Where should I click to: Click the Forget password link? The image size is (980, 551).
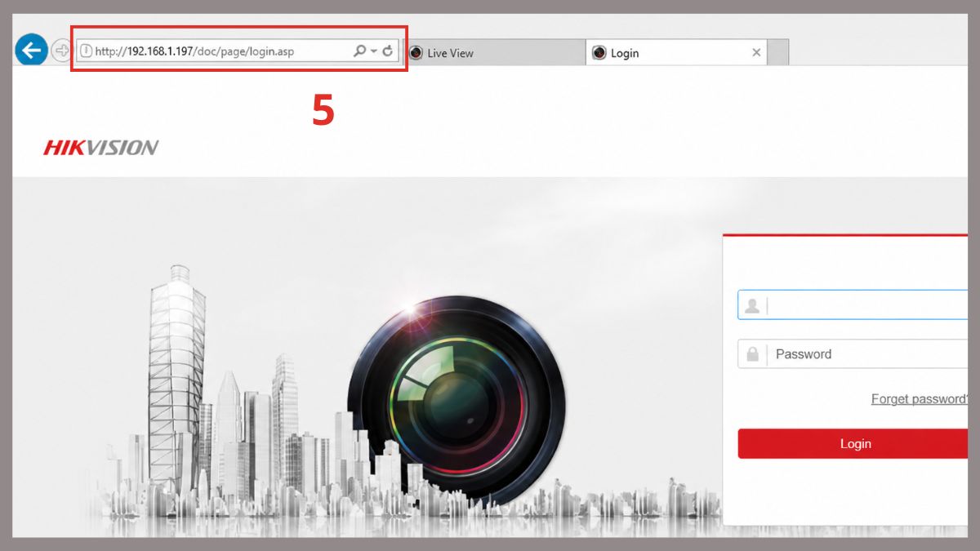920,398
